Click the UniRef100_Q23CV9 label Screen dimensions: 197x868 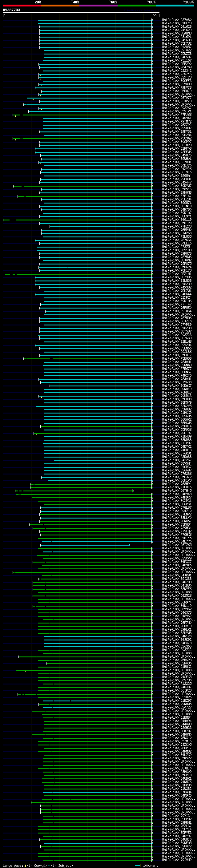tap(177, 558)
